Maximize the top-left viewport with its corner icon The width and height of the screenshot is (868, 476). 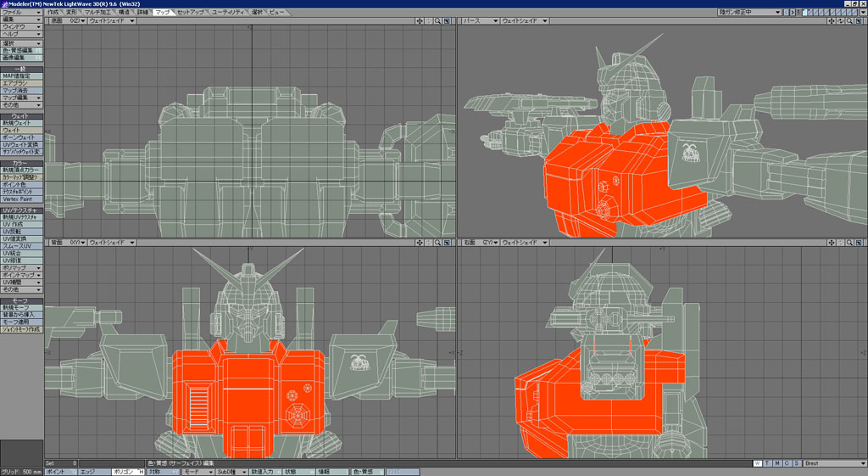coord(447,20)
